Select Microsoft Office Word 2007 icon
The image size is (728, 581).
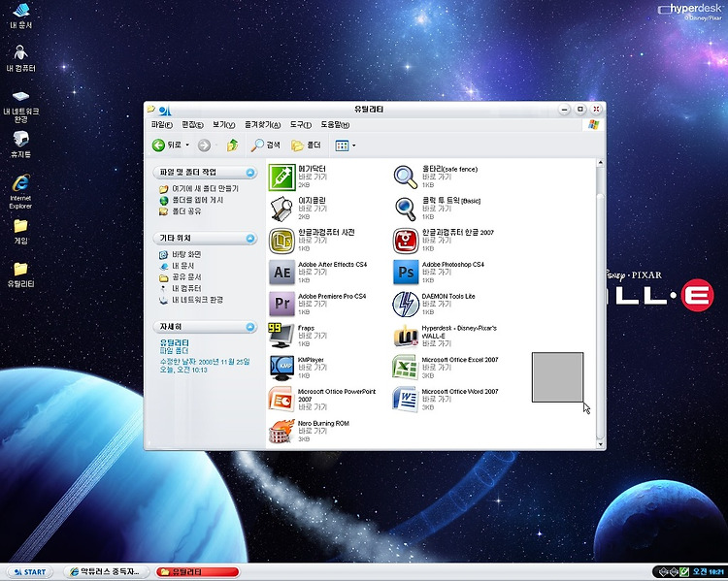coord(406,399)
